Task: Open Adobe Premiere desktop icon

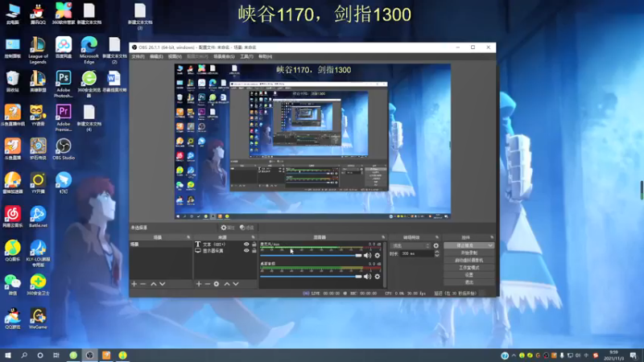Action: pos(64,117)
